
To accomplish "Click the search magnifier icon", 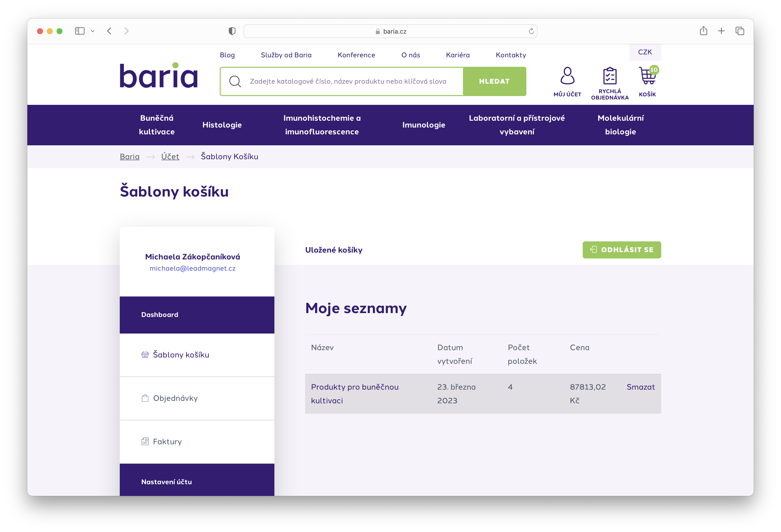I will point(235,81).
